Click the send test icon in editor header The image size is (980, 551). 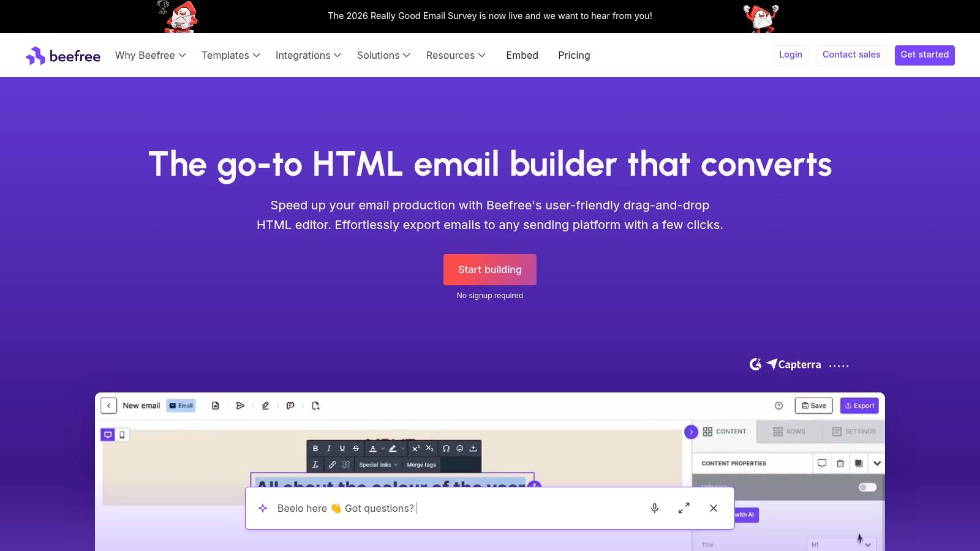click(x=240, y=405)
